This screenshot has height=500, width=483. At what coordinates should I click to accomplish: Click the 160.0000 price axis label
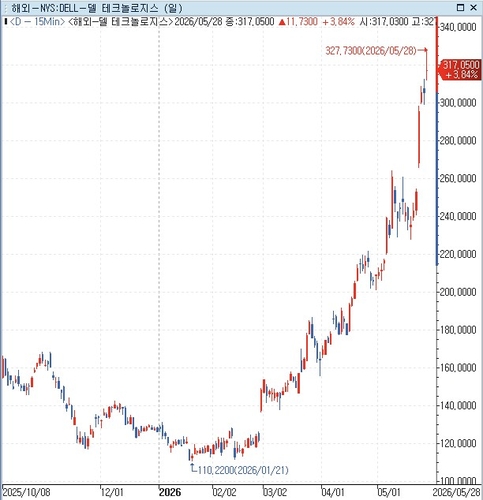pyautogui.click(x=458, y=368)
